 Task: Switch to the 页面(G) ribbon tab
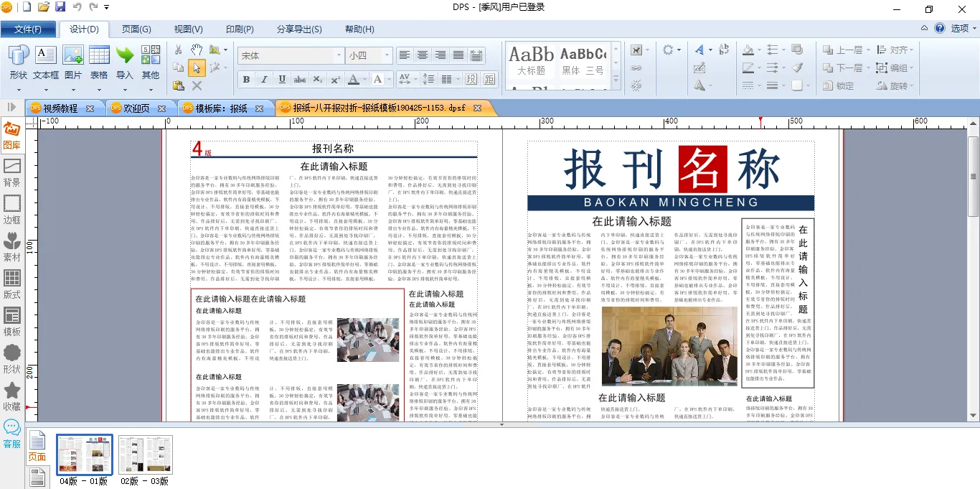136,29
